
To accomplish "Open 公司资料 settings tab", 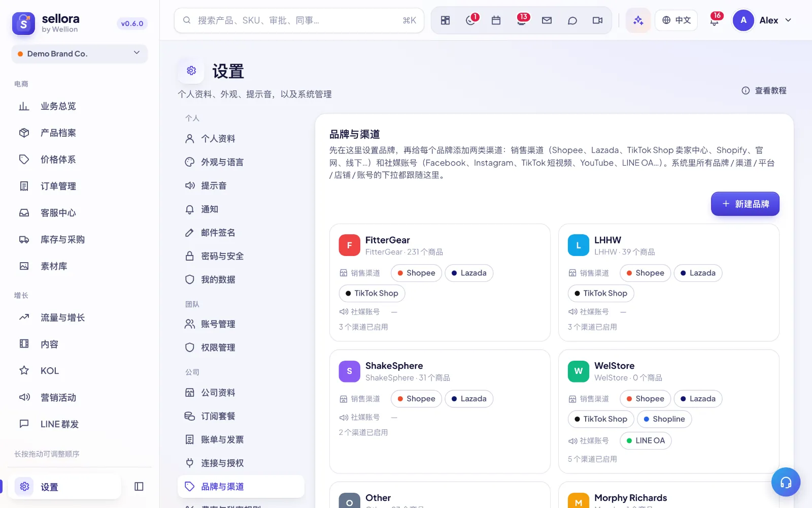I will [241, 393].
